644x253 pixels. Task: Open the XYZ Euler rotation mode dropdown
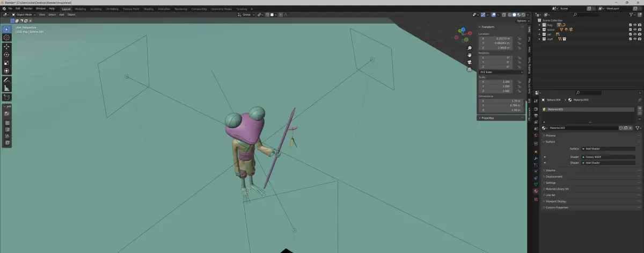(x=501, y=71)
